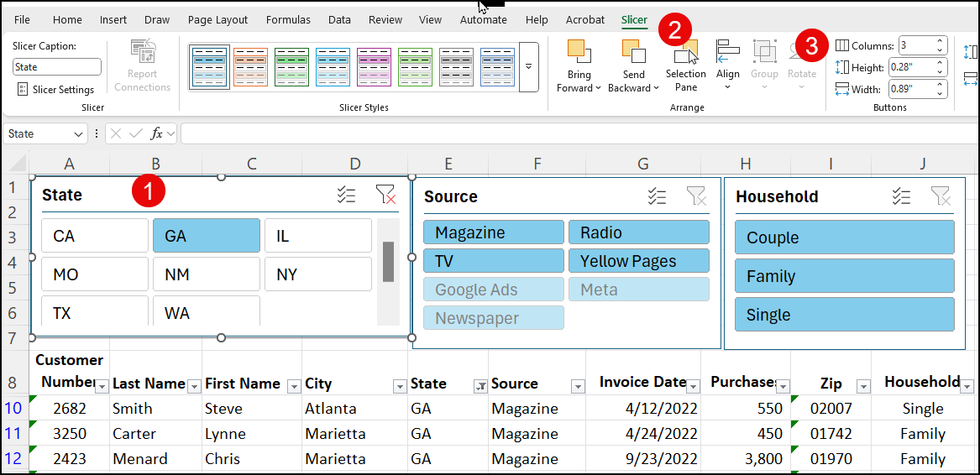Switch to the Home tab

[67, 19]
